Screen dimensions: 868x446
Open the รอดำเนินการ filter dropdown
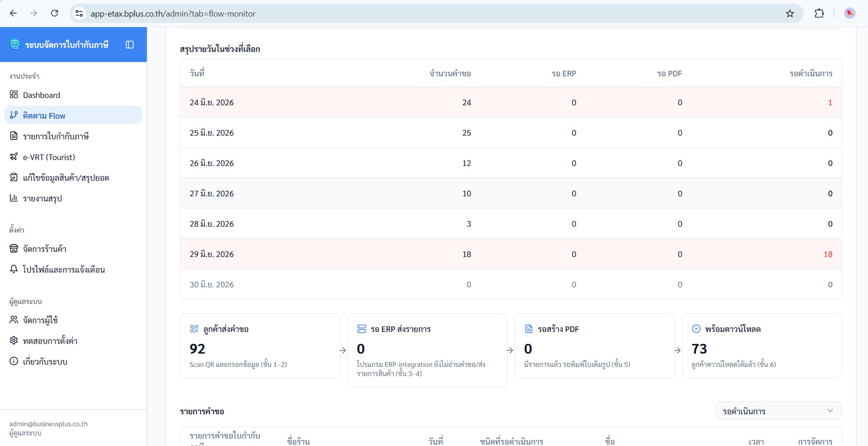[x=779, y=411]
